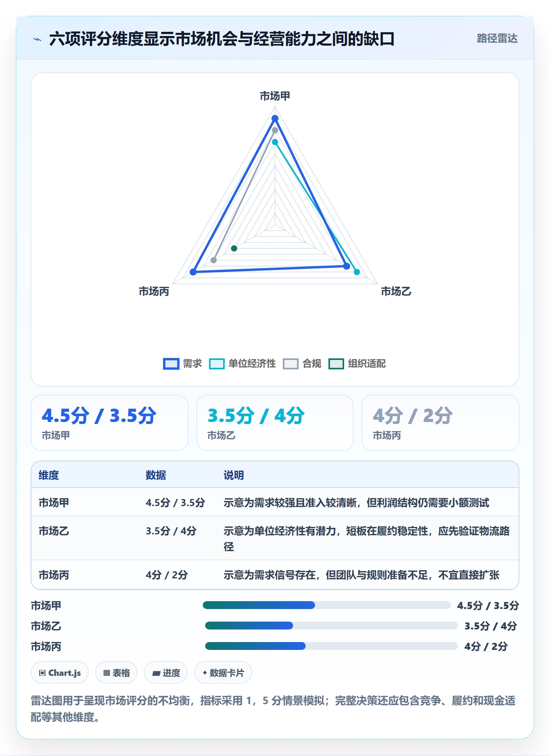The image size is (550, 756).
Task: Click the lightning icon beside the title
Action: 37,39
